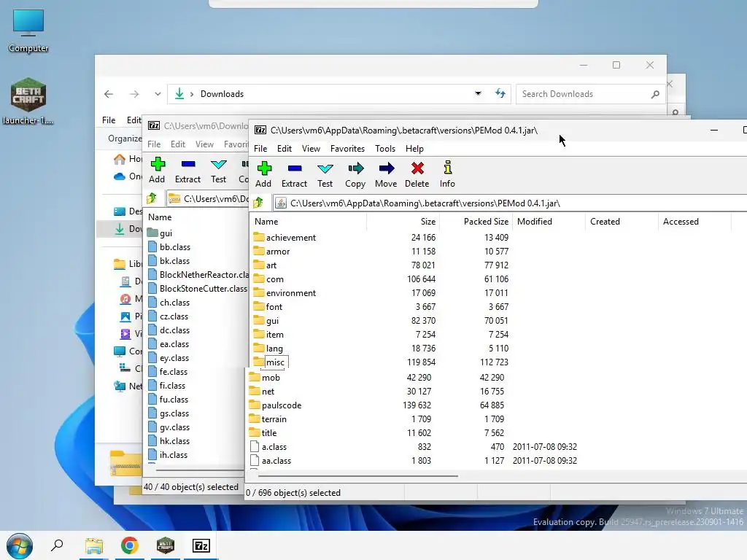Click the PEMod jar address path field
The height and width of the screenshot is (560, 747).
510,203
